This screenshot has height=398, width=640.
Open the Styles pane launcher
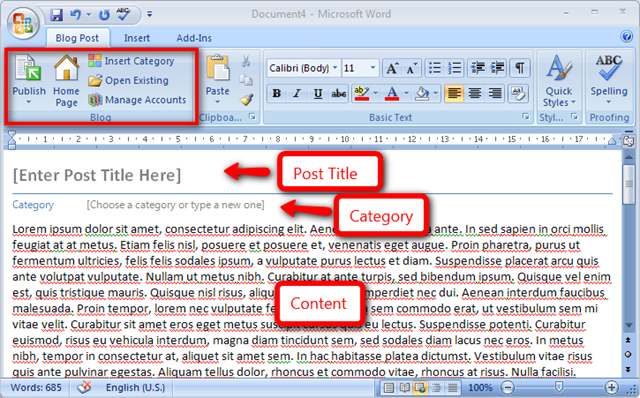pyautogui.click(x=574, y=117)
